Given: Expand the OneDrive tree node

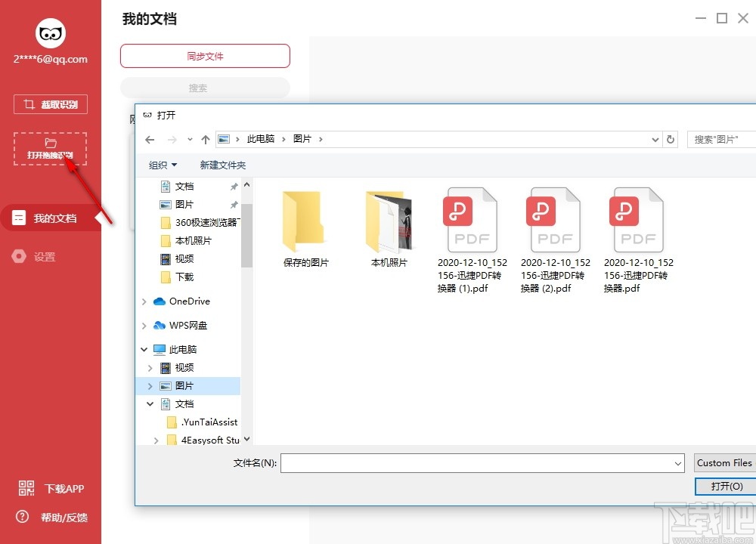Looking at the screenshot, I should coord(144,301).
